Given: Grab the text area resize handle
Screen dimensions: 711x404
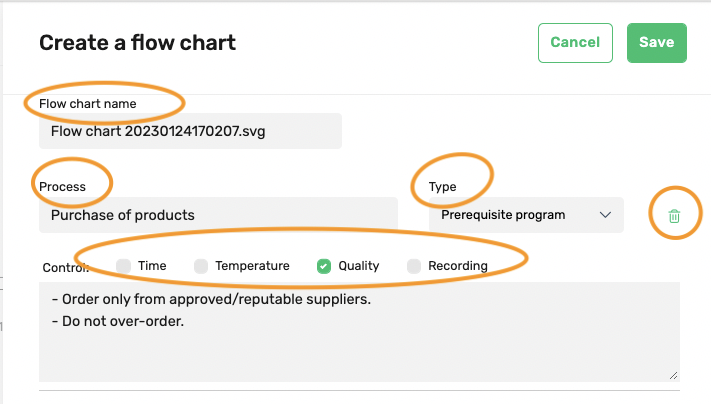Looking at the screenshot, I should 673,375.
